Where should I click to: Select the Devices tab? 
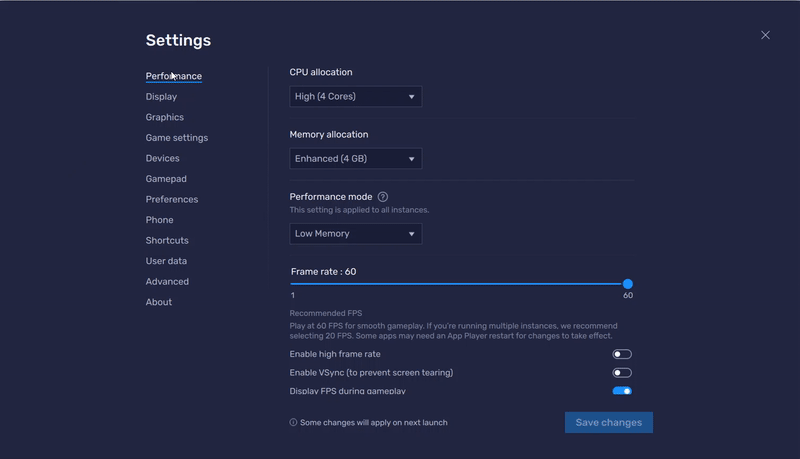point(162,158)
